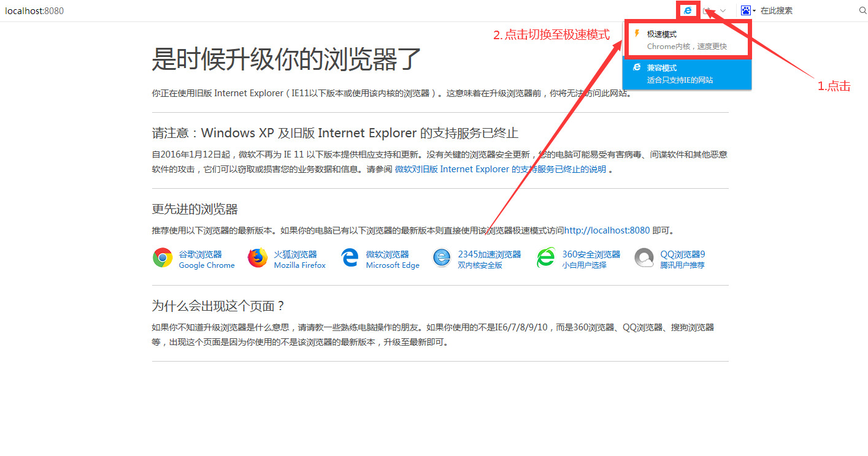The height and width of the screenshot is (456, 868).
Task: Select 极速模式 from the mode menu
Action: tap(687, 40)
